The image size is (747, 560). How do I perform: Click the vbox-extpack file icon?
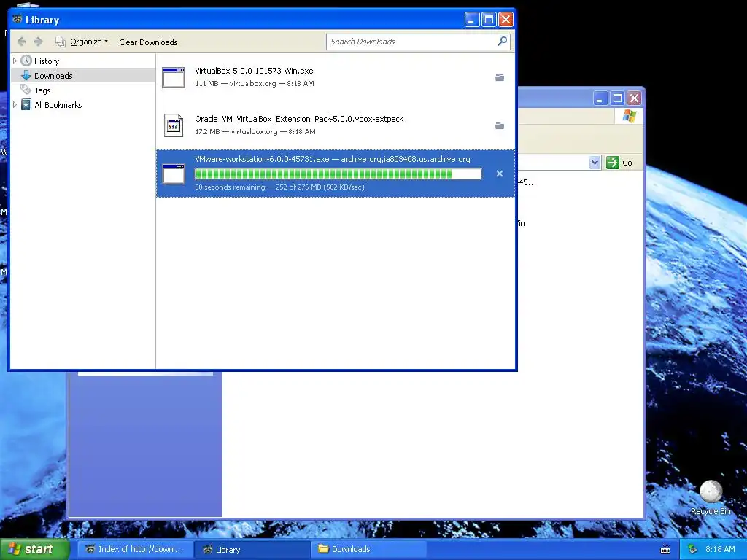[174, 125]
